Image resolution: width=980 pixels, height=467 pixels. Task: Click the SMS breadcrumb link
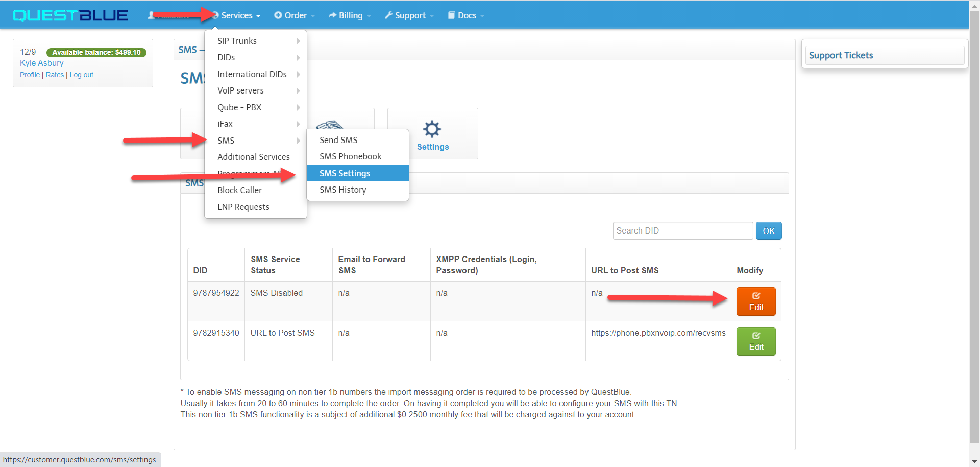click(187, 50)
